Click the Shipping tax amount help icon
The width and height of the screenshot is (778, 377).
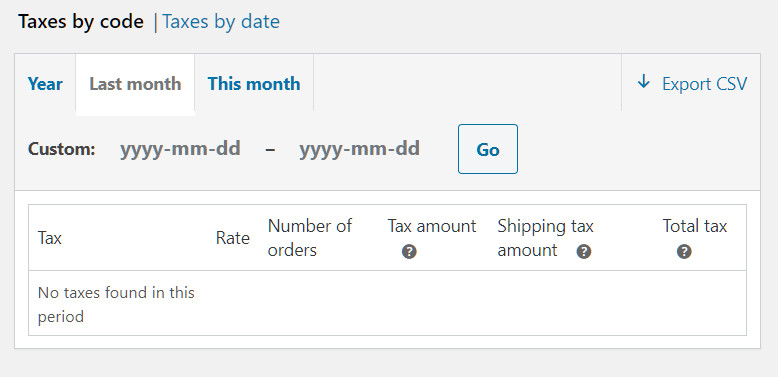click(584, 251)
